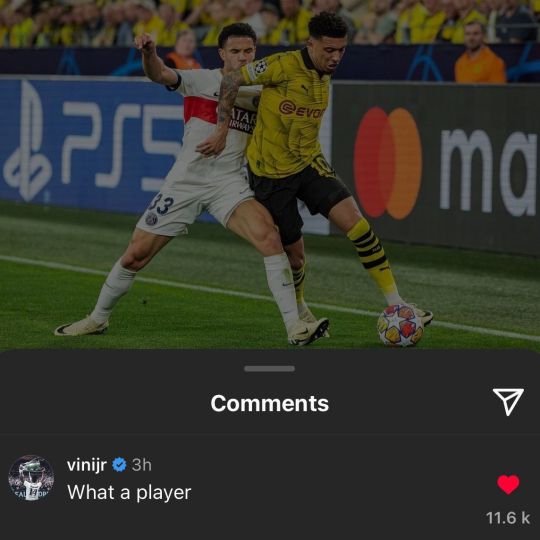Screen dimensions: 540x540
Task: View likes via the 11.6 k count
Action: [508, 518]
